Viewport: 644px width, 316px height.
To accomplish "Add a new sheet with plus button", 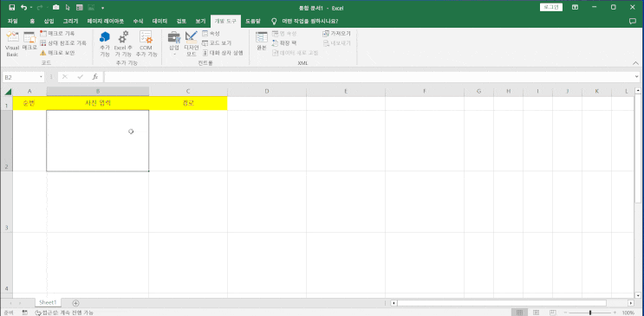I will pos(75,303).
